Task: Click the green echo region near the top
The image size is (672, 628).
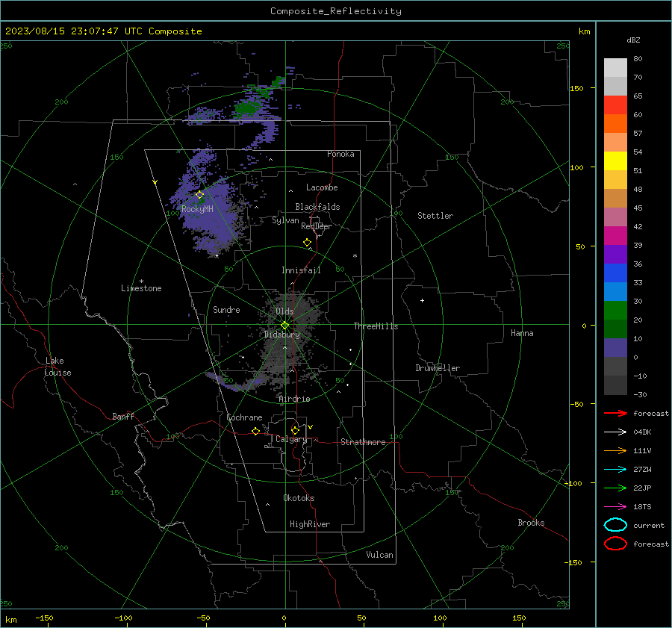Action: point(246,108)
